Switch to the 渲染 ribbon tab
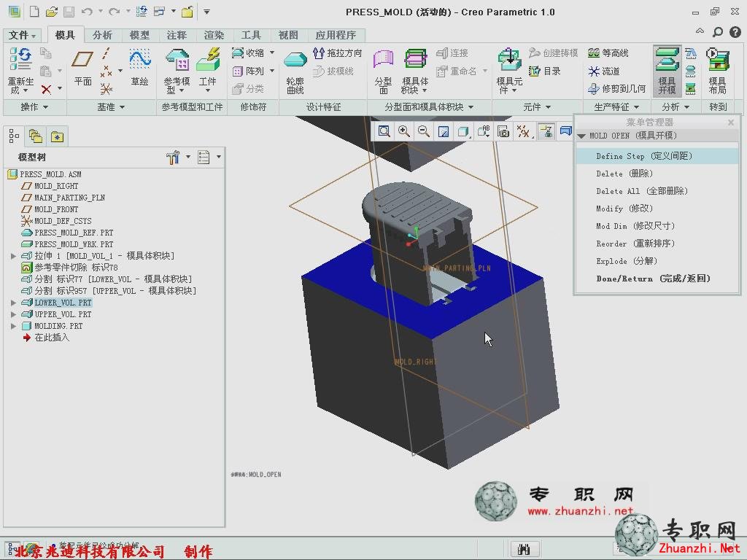Screen dimensions: 747x560 tap(214, 35)
